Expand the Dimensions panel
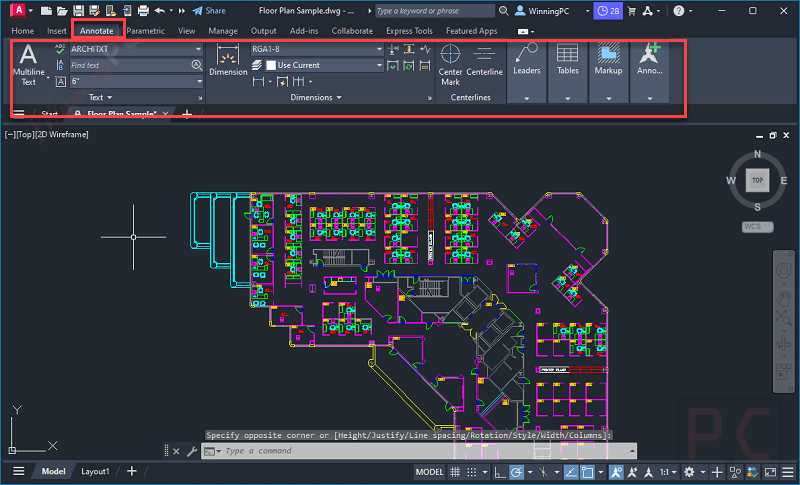Viewport: 800px width, 485px height. (x=316, y=97)
